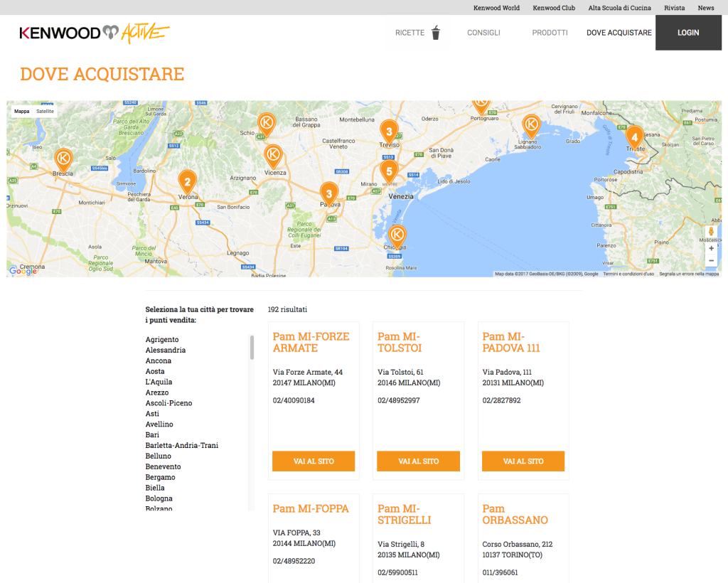Click Vai al Sito for Pam MI-Tolstoi

click(x=418, y=461)
